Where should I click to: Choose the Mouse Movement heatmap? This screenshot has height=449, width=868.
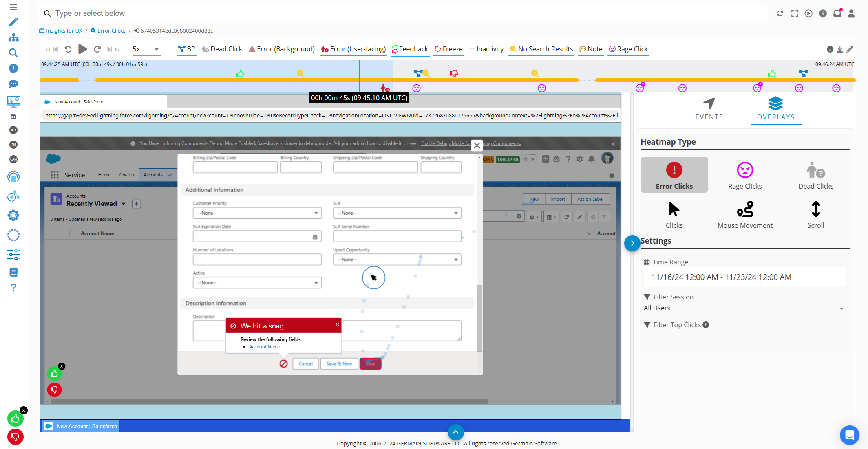pos(744,214)
